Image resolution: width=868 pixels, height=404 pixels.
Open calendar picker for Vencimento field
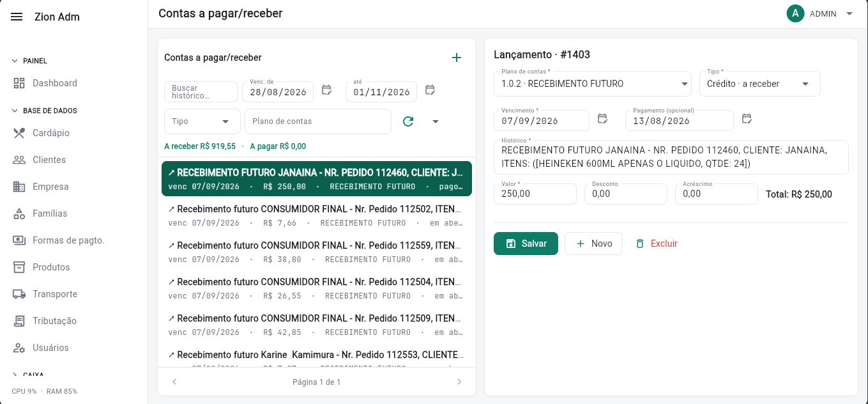click(x=602, y=119)
